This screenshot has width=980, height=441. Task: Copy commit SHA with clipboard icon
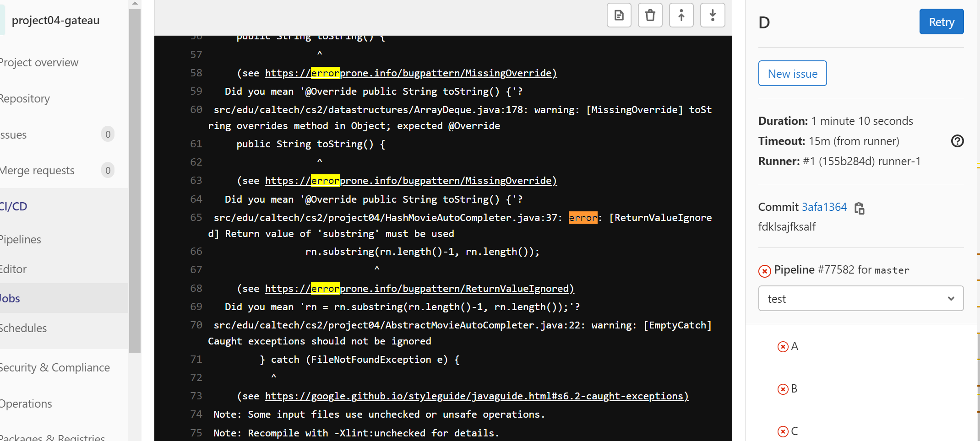tap(860, 208)
